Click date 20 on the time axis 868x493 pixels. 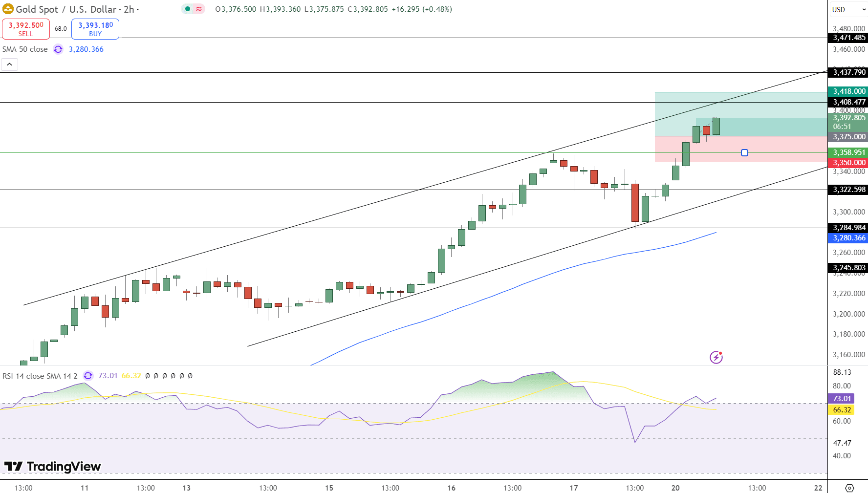675,488
